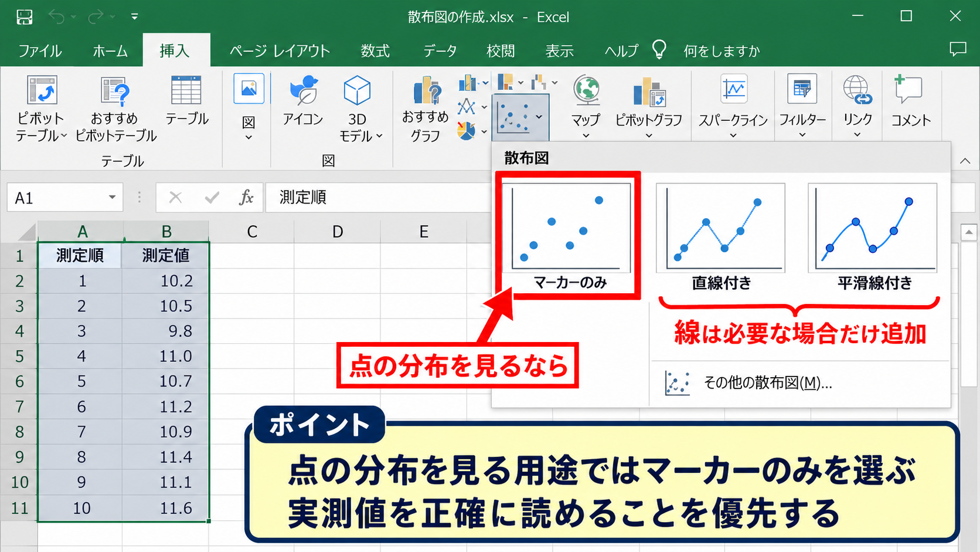Click the comments speech bubble icon top-right

[958, 49]
